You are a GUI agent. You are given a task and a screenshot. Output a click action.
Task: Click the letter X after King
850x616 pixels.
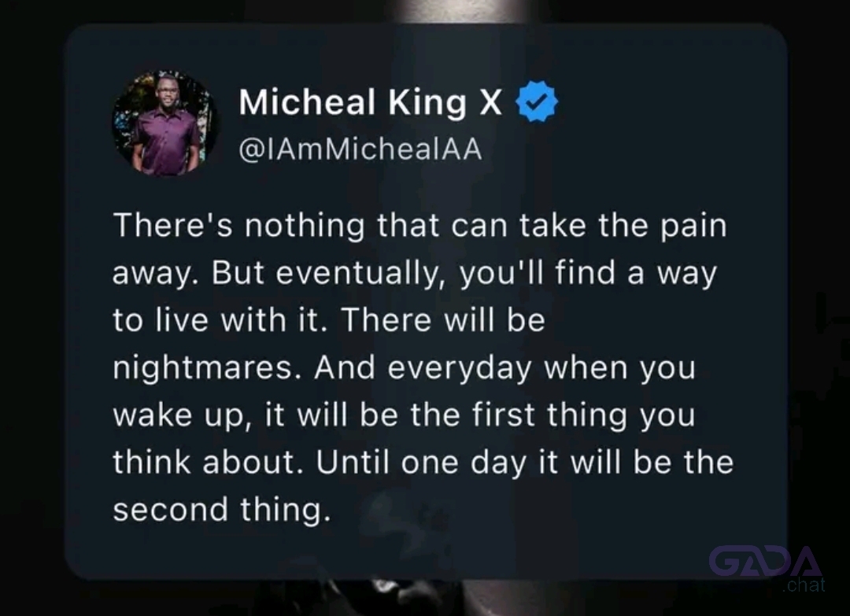tap(490, 102)
